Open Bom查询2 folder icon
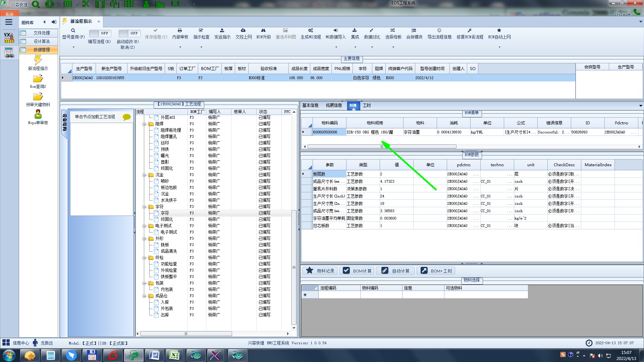The image size is (644, 362). (38, 79)
